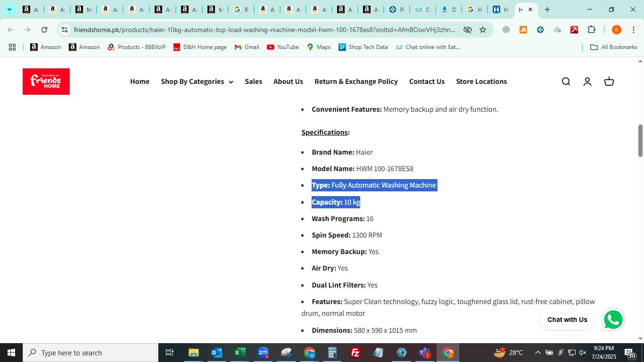The height and width of the screenshot is (362, 644).
Task: Open the Chrome three-dot menu
Action: click(633, 30)
